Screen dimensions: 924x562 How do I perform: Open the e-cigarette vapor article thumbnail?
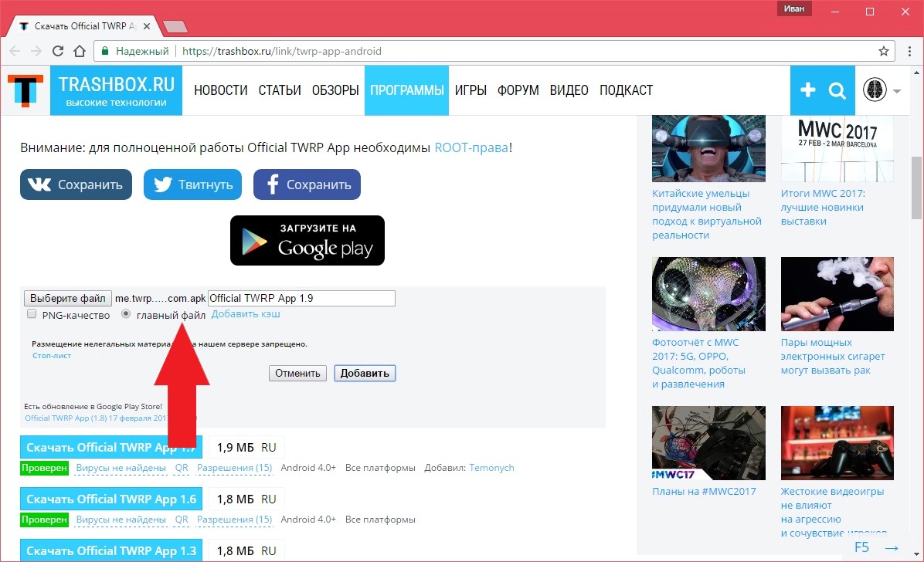(837, 294)
